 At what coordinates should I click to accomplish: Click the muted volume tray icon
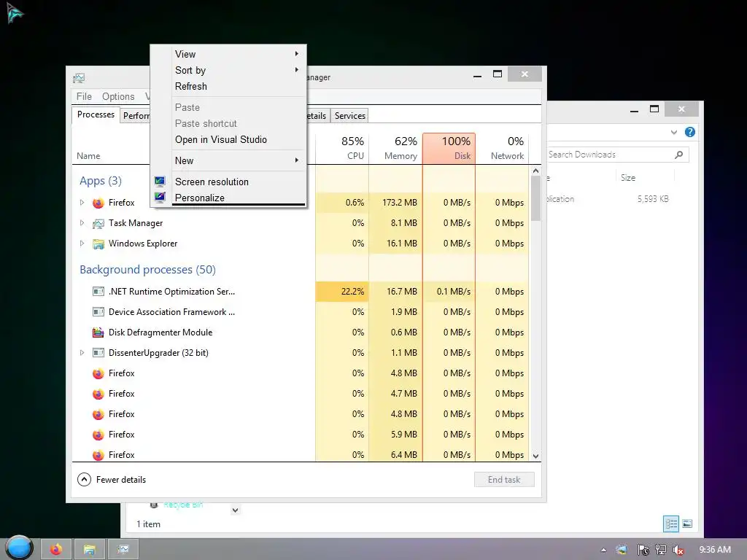pos(678,550)
